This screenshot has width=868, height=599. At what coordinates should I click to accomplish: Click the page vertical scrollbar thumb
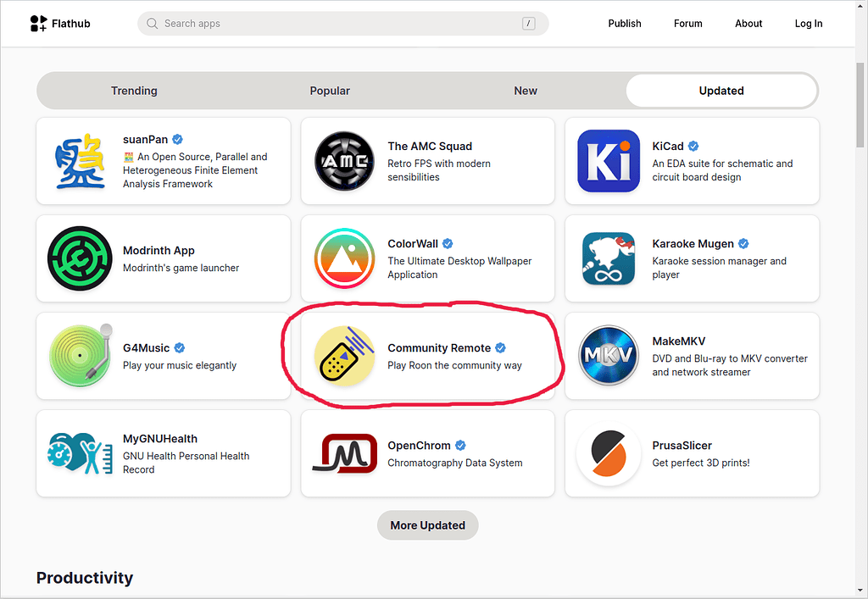(860, 104)
